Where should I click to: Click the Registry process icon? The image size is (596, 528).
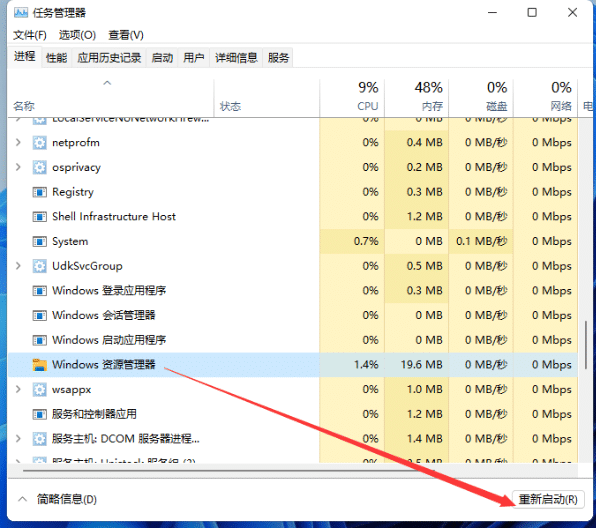point(40,192)
